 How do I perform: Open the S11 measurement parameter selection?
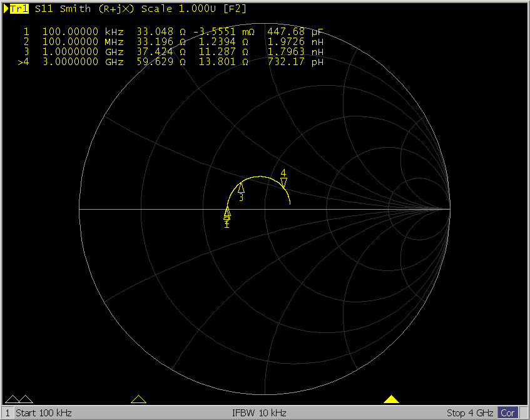coord(44,9)
